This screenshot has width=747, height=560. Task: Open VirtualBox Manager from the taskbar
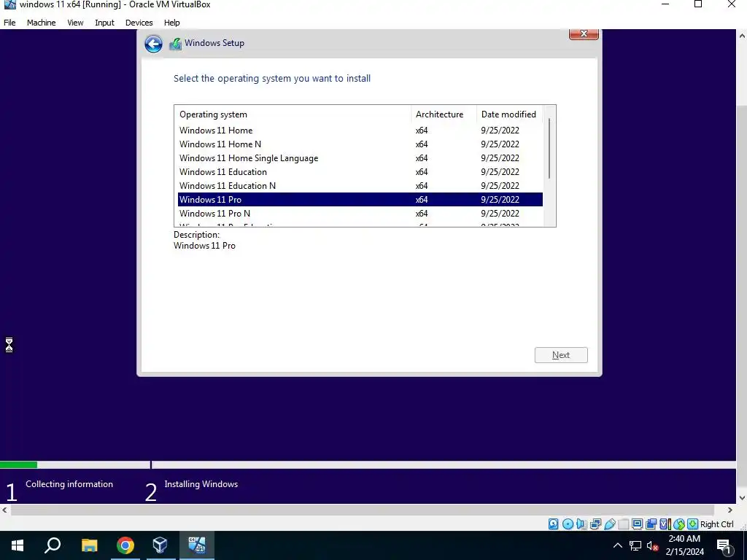(x=160, y=545)
